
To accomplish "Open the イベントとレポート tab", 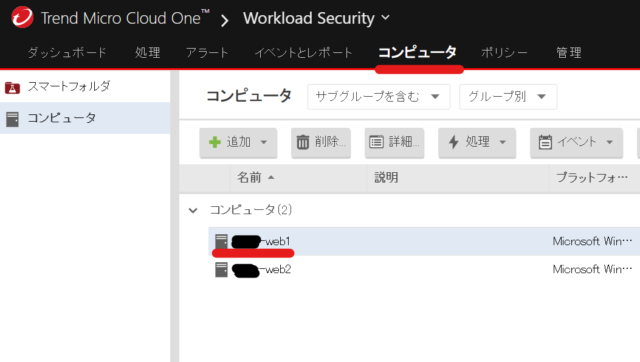I will 303,53.
